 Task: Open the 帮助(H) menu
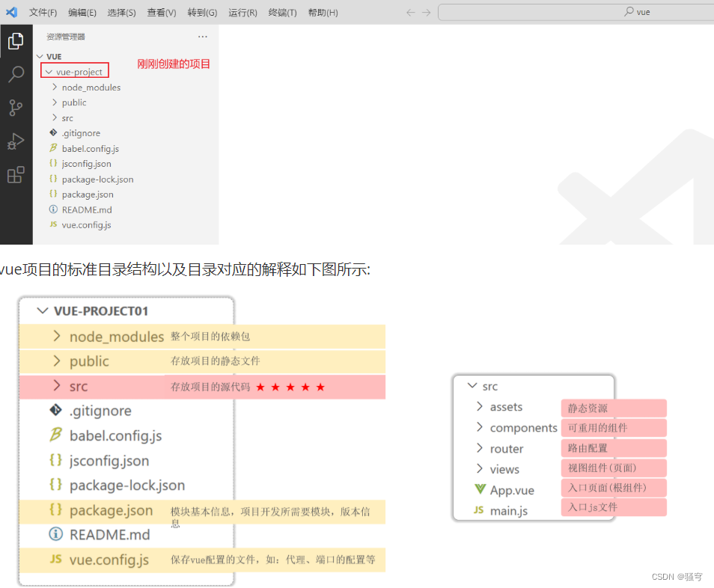click(x=323, y=12)
